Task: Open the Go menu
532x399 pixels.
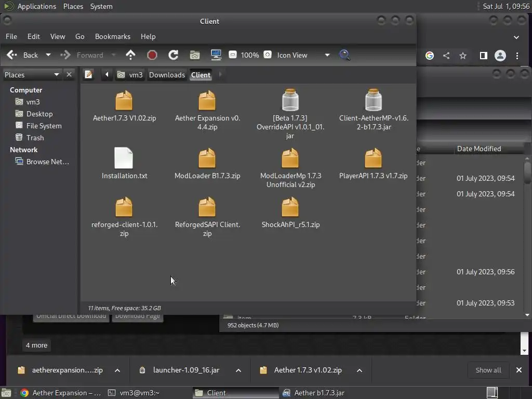Action: click(79, 36)
